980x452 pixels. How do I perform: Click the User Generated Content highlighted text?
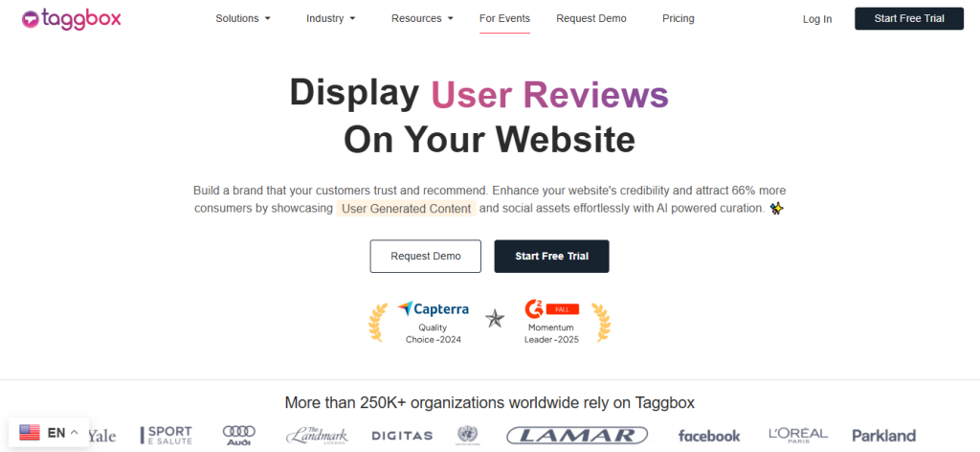tap(406, 208)
